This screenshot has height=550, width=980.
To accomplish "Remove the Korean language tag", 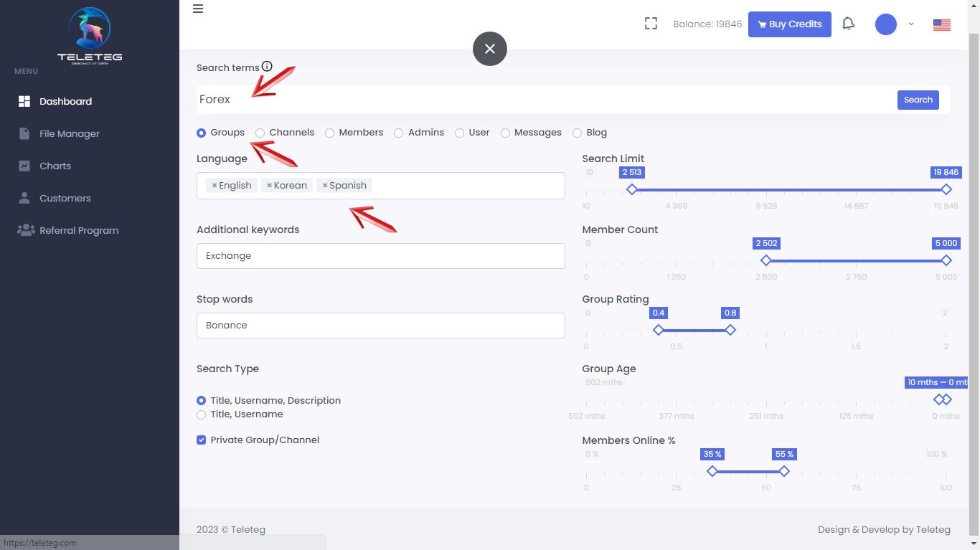I will pyautogui.click(x=269, y=186).
